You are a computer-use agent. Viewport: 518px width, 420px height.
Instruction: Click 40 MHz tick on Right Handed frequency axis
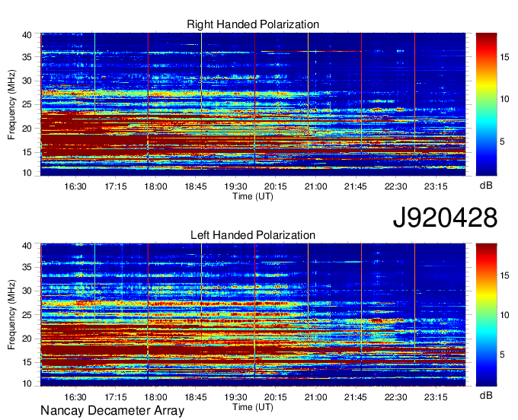click(27, 35)
